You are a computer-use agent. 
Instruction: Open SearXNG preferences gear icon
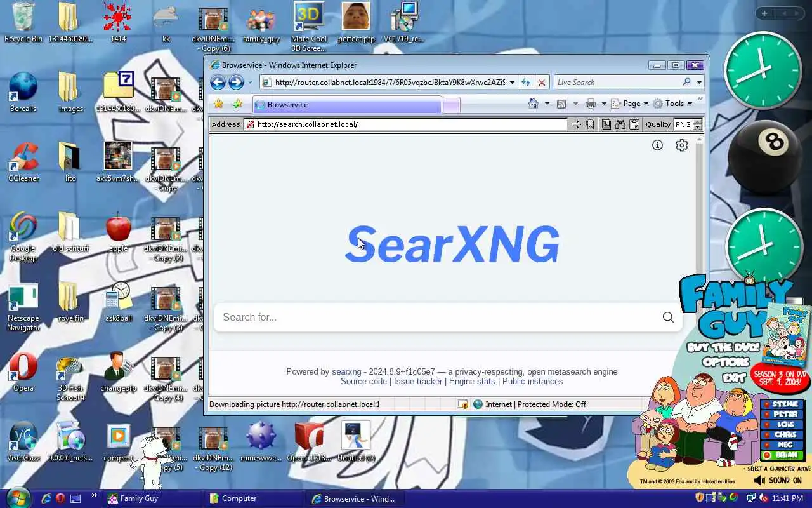tap(682, 145)
